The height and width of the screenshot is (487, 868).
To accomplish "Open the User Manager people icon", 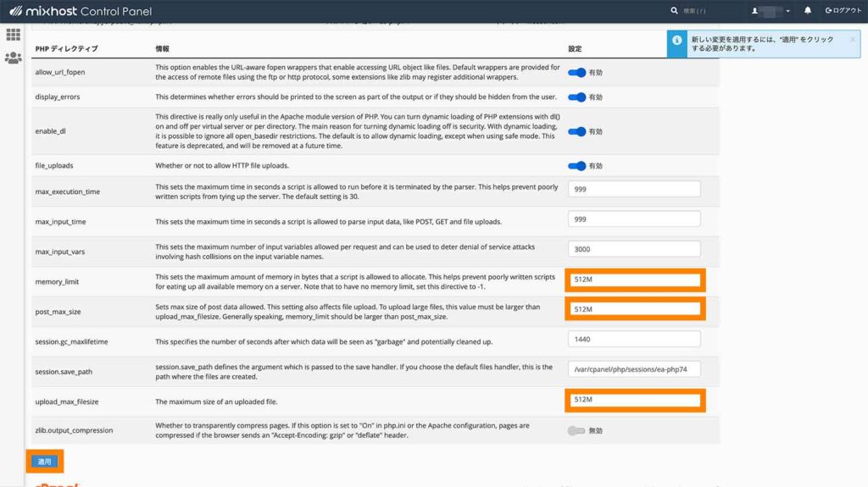I will pyautogui.click(x=13, y=58).
